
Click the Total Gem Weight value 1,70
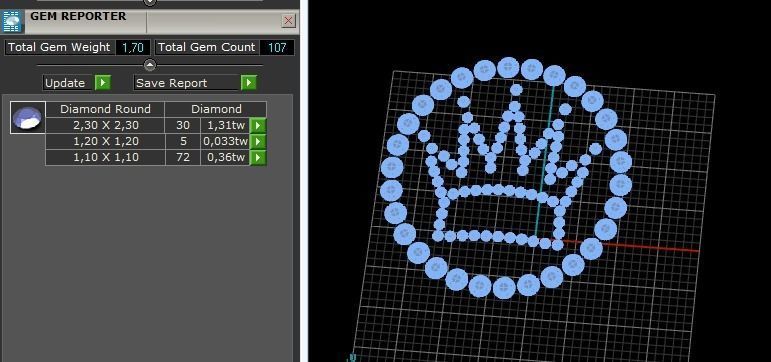[133, 48]
